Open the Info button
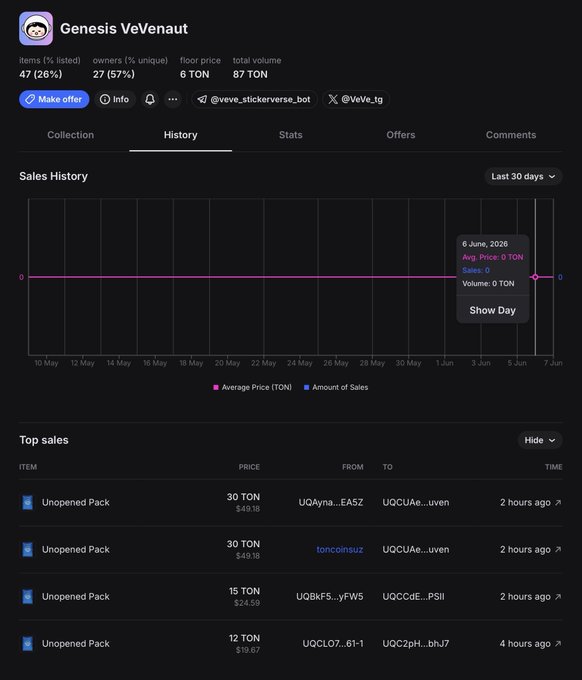This screenshot has width=582, height=680. pyautogui.click(x=114, y=99)
